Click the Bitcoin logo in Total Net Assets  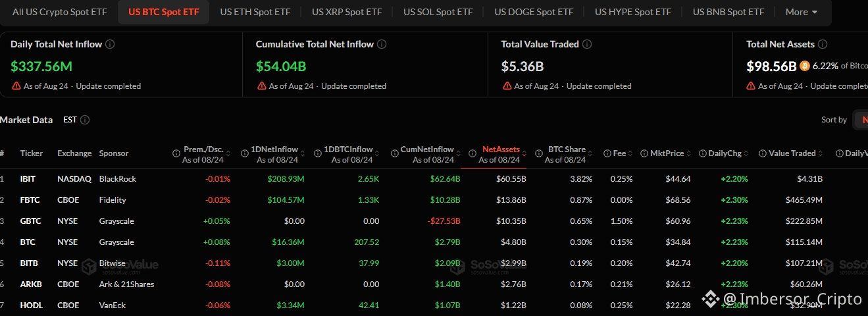coord(805,66)
